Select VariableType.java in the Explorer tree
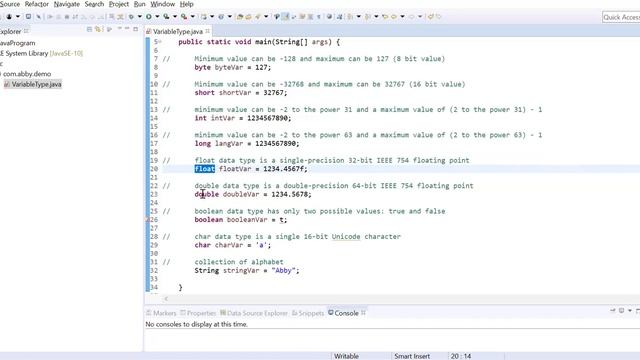The image size is (640, 360). click(x=33, y=84)
